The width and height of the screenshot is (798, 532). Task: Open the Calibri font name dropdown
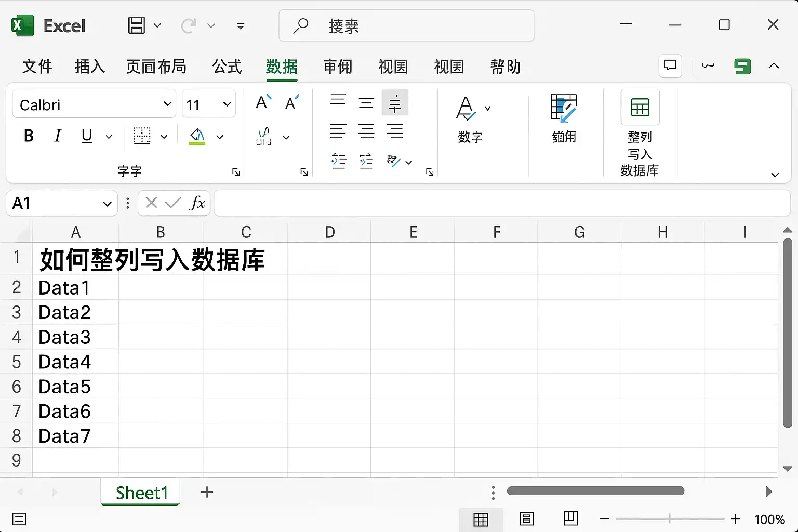(x=167, y=104)
